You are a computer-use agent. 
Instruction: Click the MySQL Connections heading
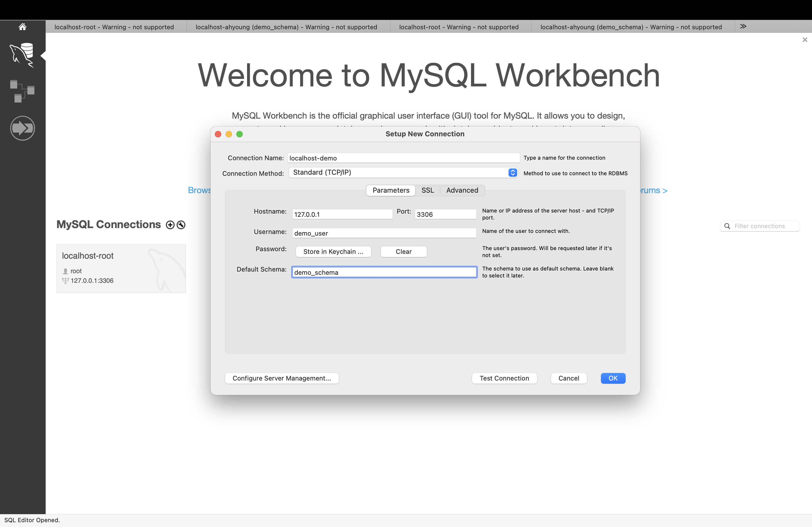coord(108,225)
